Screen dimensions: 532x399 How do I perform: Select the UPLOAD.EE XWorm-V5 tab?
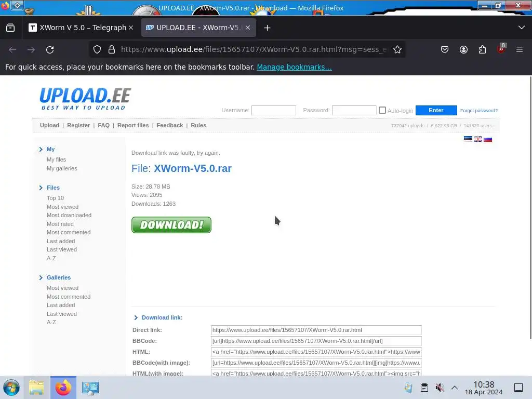pos(198,28)
